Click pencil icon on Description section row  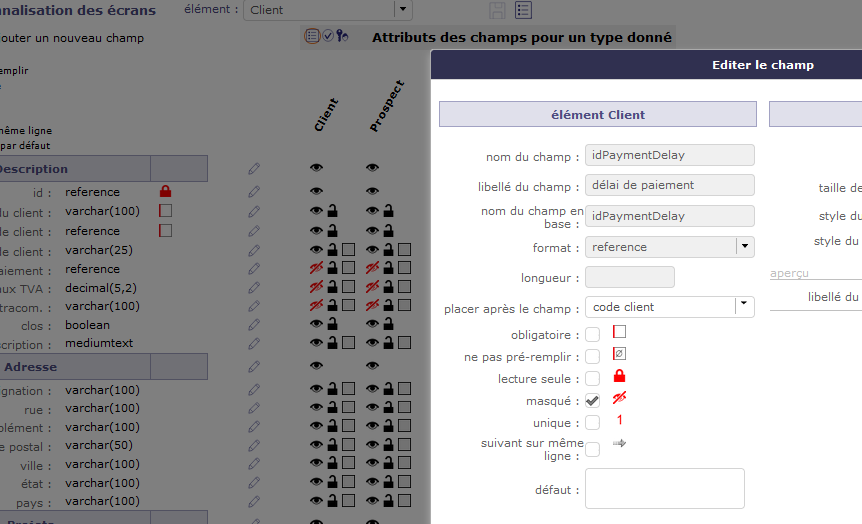pos(254,169)
